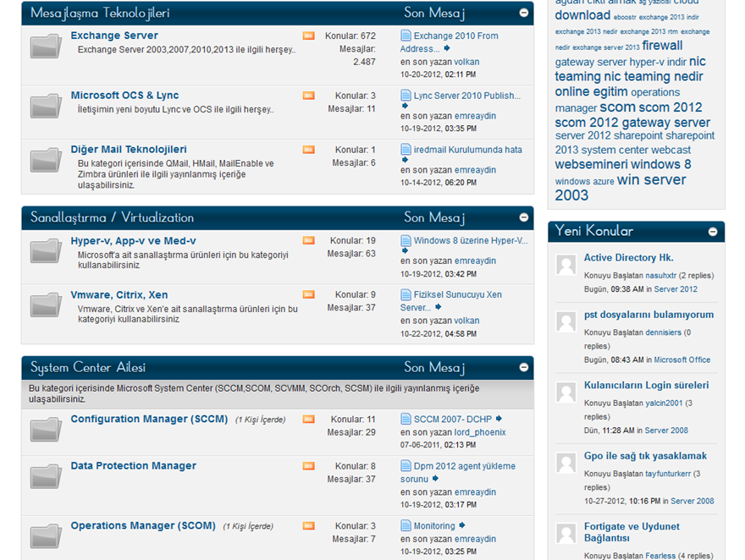Click the windows azure tag

tap(584, 182)
